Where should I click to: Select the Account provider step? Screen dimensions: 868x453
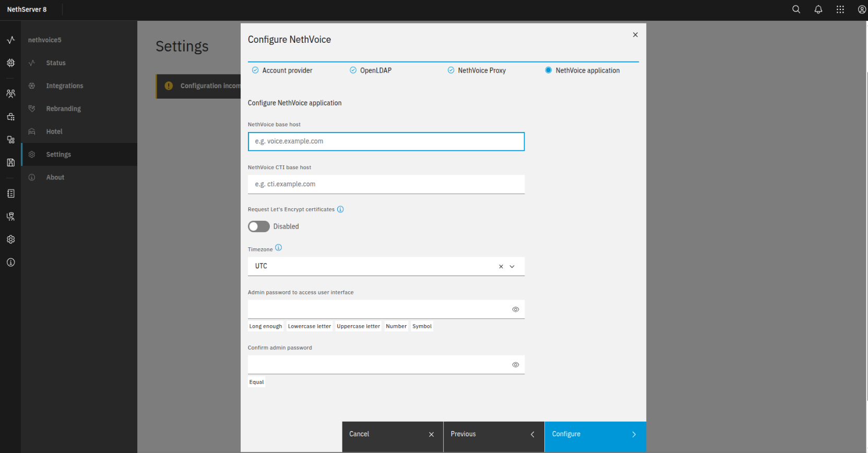point(287,70)
